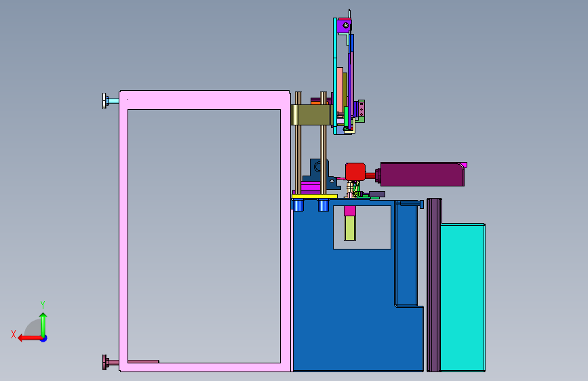Click the blue Z axis dot on the triad
Viewport: 588px width, 381px height.
44,338
